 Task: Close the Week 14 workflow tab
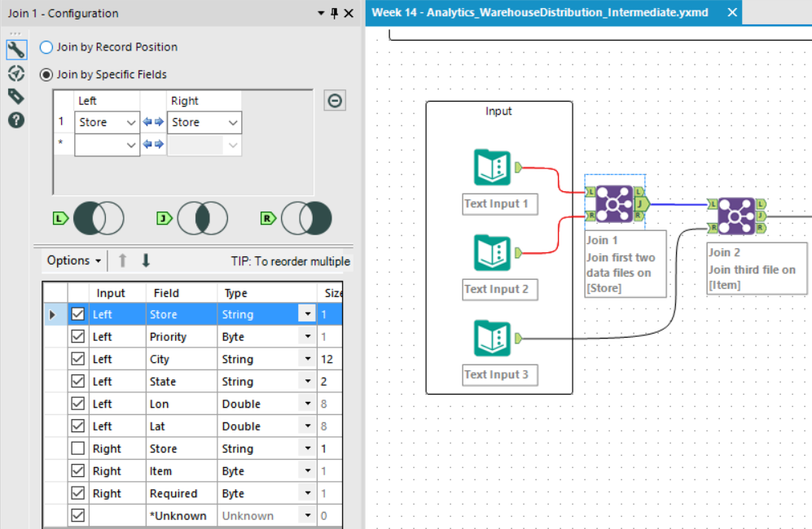[731, 13]
